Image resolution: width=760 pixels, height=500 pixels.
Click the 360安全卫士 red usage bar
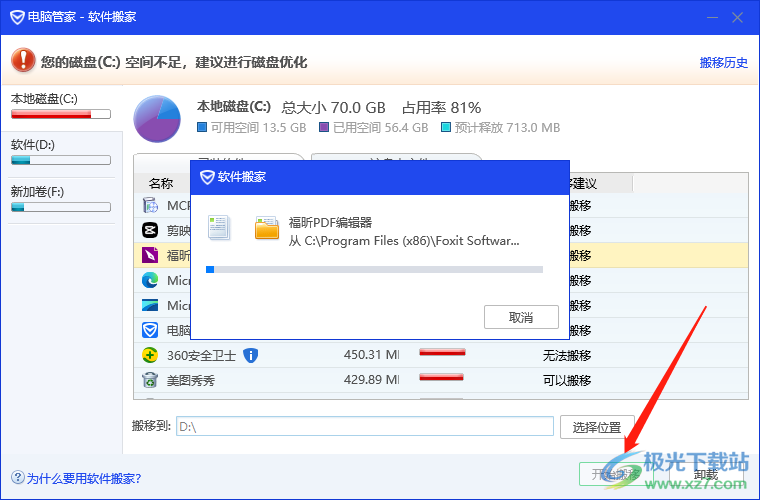[x=442, y=353]
